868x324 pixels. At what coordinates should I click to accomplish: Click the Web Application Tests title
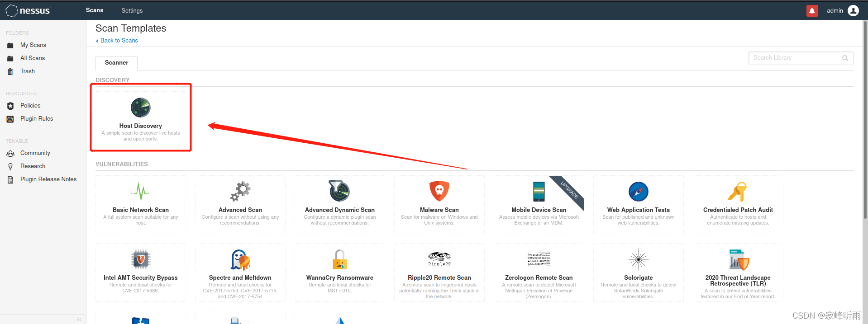coord(639,210)
